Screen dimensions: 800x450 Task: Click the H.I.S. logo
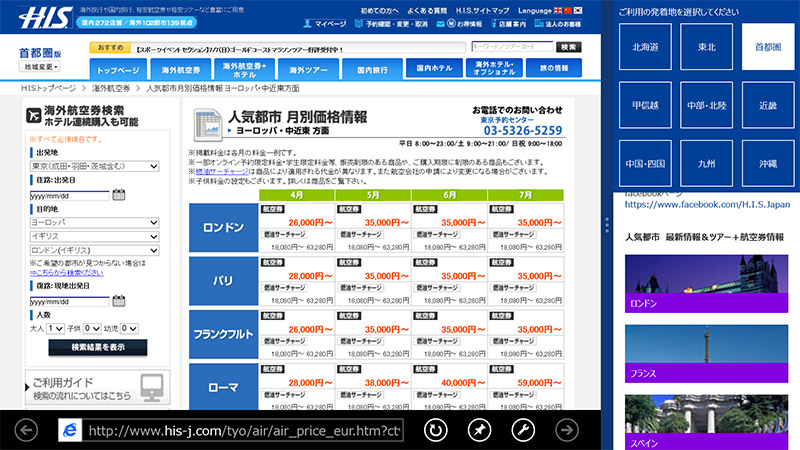pos(37,17)
